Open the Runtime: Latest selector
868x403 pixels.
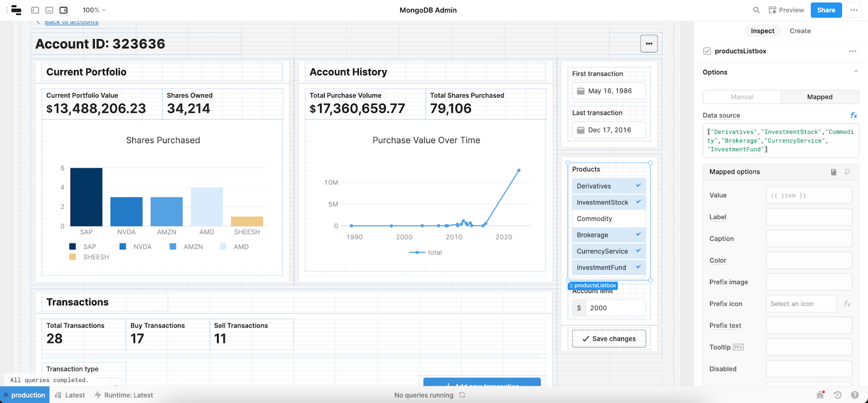pyautogui.click(x=124, y=395)
